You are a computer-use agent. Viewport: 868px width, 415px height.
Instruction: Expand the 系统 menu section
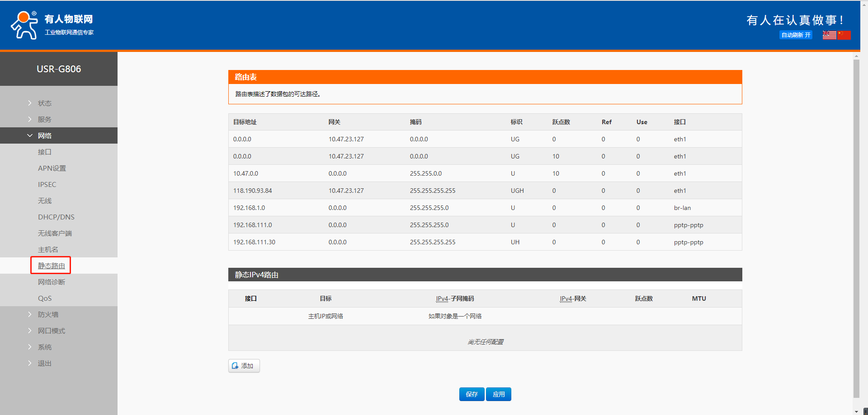(x=44, y=347)
